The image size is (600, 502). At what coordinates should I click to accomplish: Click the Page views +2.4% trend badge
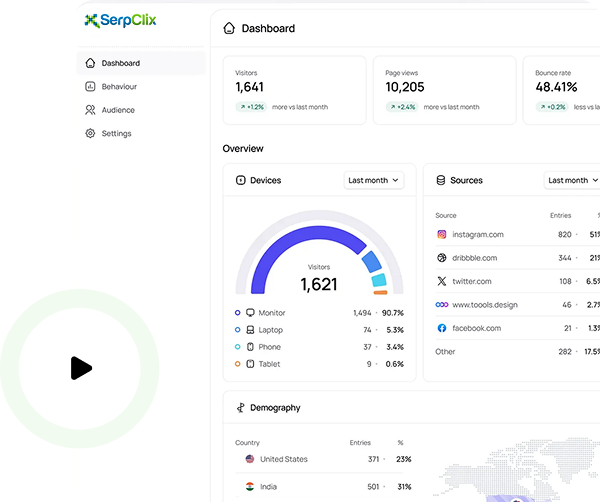tap(402, 107)
